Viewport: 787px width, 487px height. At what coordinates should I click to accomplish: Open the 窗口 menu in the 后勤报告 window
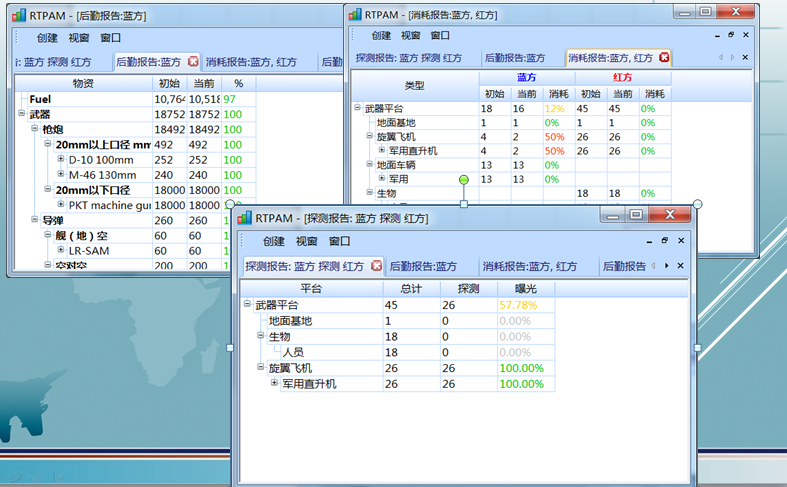[111, 38]
